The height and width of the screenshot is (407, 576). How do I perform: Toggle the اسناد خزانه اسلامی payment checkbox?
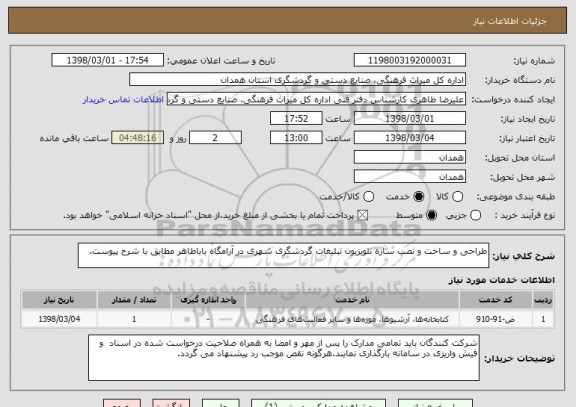363,215
